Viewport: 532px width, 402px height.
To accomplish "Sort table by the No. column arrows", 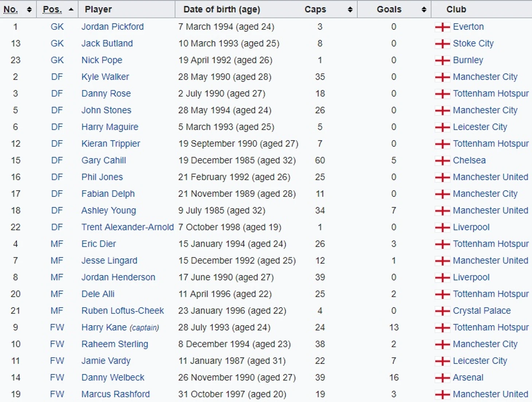I will (29, 9).
